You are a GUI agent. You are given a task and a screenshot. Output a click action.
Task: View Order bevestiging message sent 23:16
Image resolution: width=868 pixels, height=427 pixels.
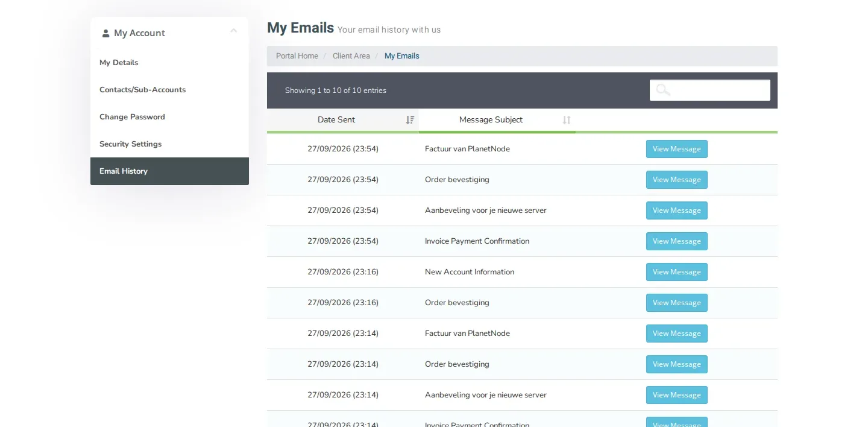coord(677,303)
